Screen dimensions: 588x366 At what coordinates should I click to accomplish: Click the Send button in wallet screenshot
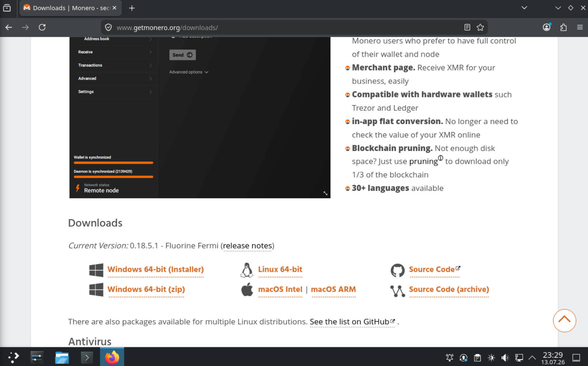point(183,55)
